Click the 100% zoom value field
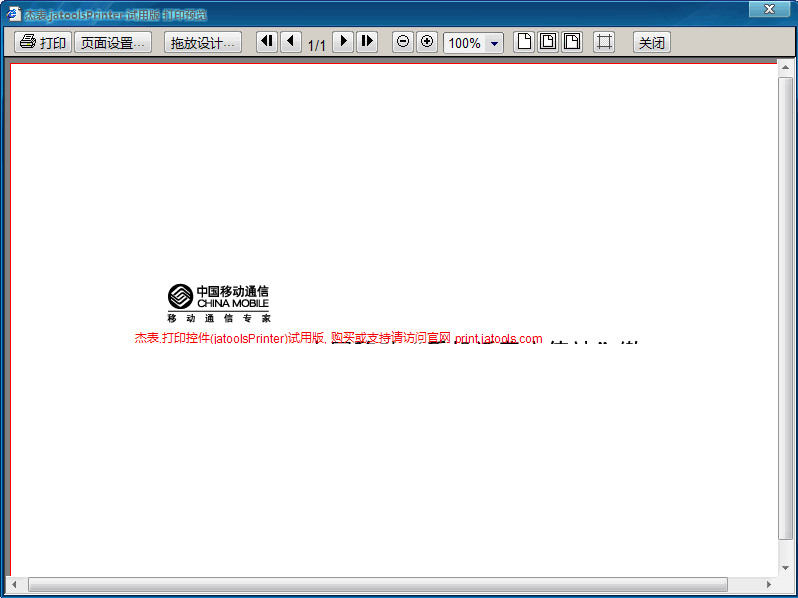 tap(465, 43)
